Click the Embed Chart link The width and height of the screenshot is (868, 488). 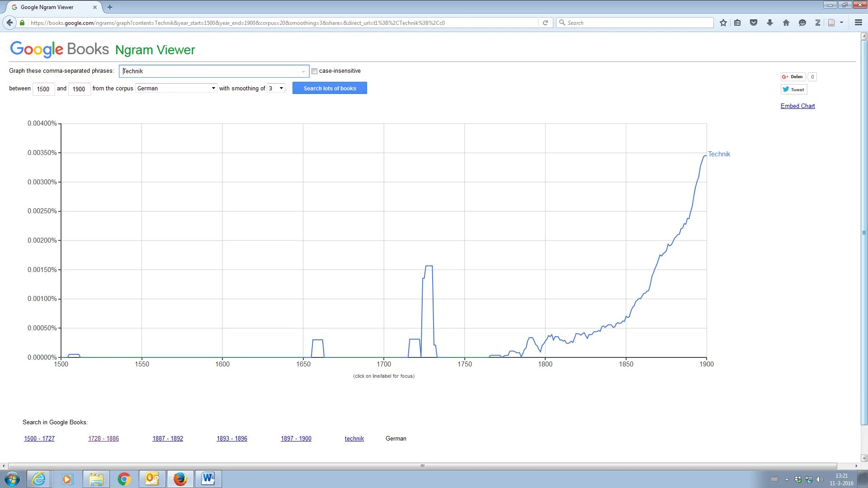(x=797, y=106)
